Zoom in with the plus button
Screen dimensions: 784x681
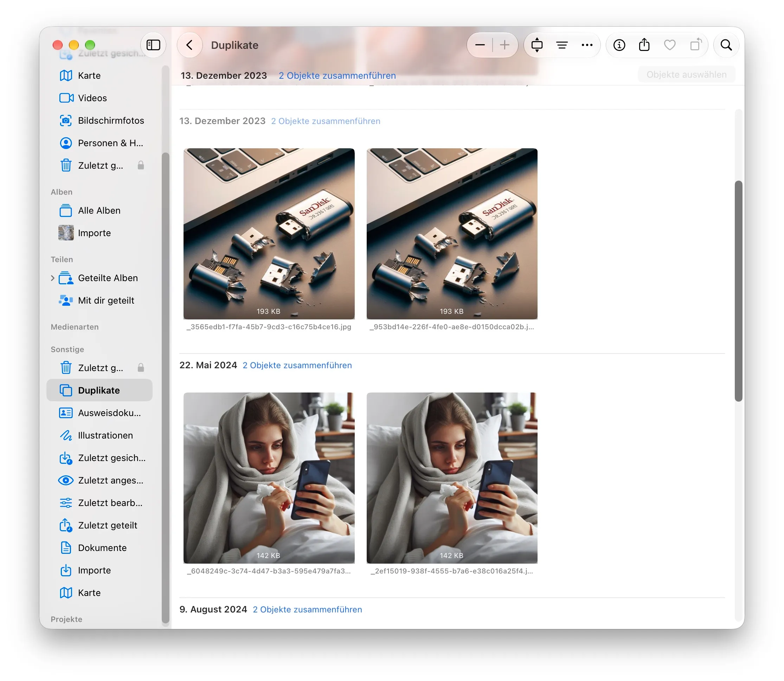(505, 45)
